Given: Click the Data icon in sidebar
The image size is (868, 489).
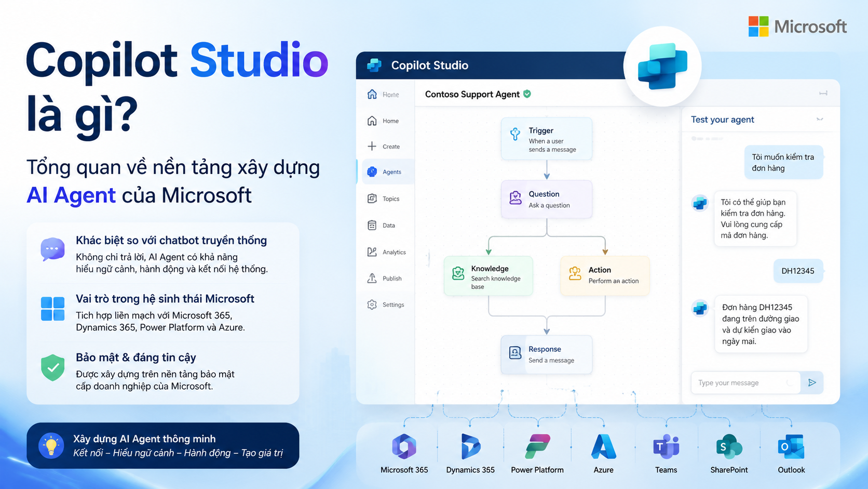Looking at the screenshot, I should (372, 225).
